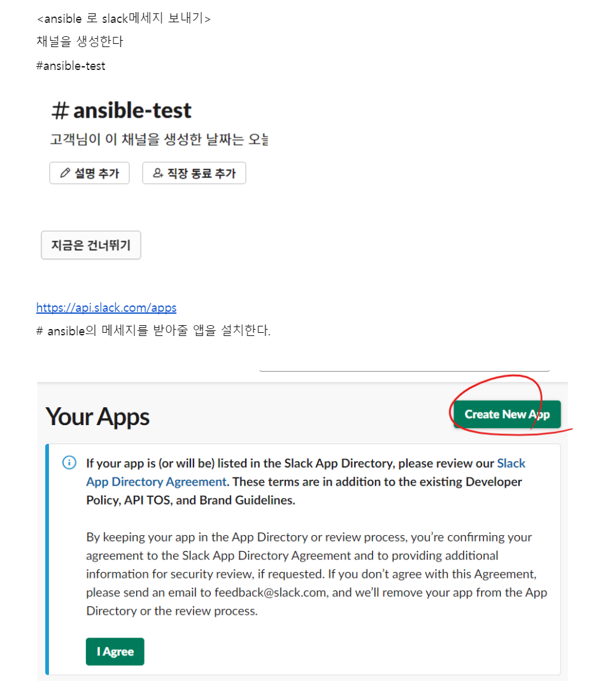Select the 직장 동료 추가 button

(x=194, y=172)
